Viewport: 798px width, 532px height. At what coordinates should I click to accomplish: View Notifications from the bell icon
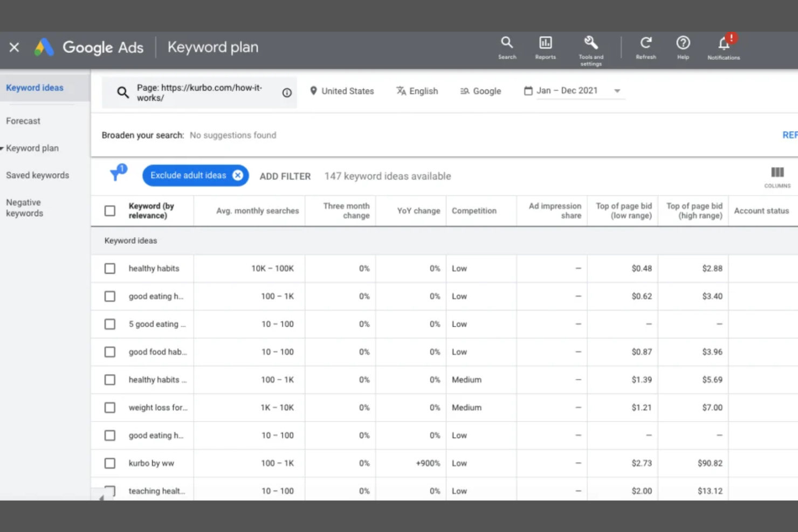[723, 43]
